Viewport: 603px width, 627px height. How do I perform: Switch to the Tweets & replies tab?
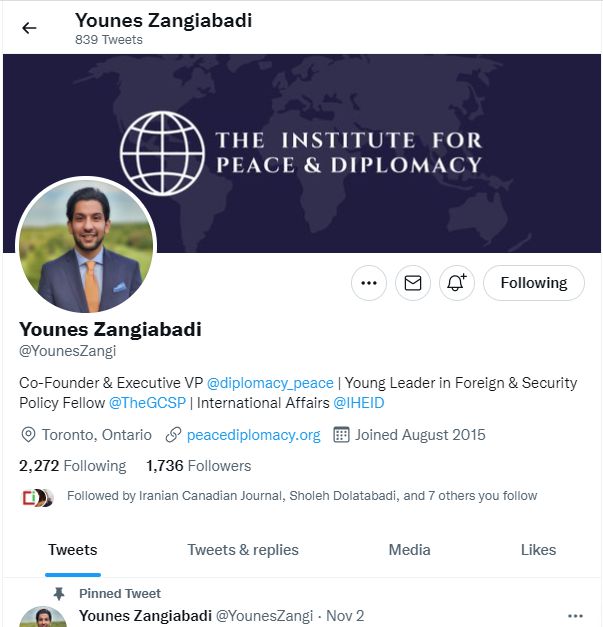click(243, 550)
